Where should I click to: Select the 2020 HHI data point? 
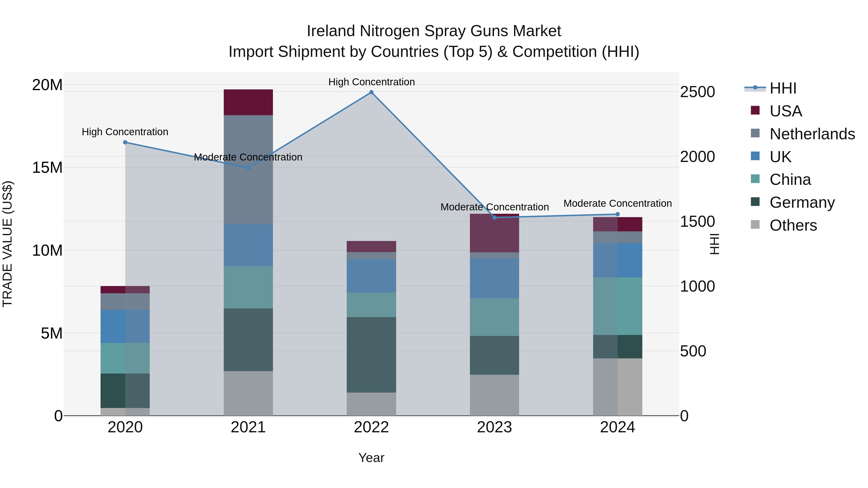tap(125, 142)
